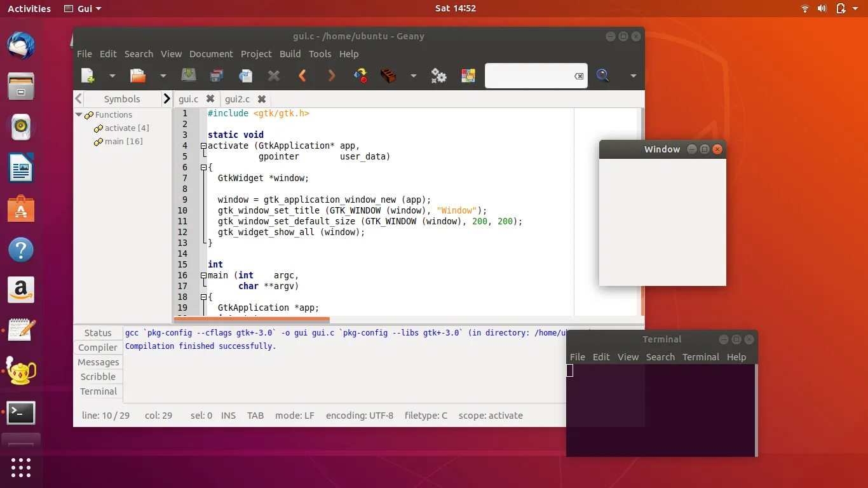868x488 pixels.
Task: Collapse code fold at line 4
Action: click(203, 146)
